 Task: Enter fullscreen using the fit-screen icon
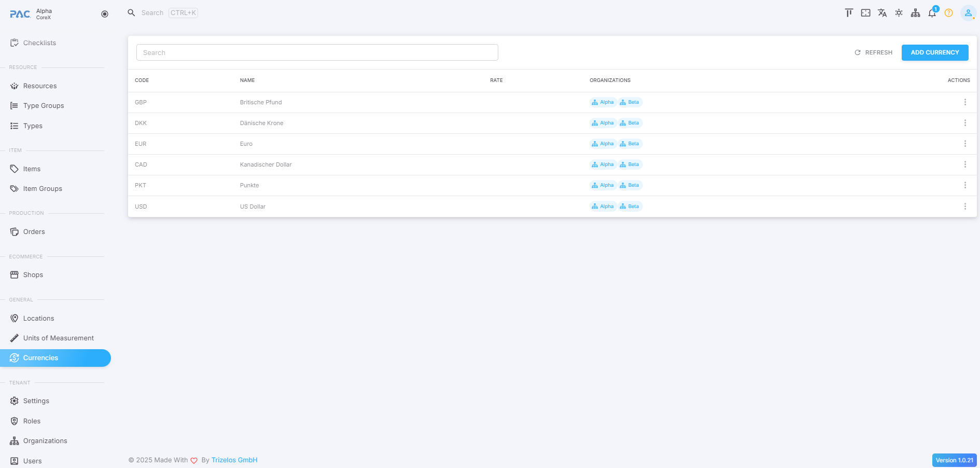point(865,13)
